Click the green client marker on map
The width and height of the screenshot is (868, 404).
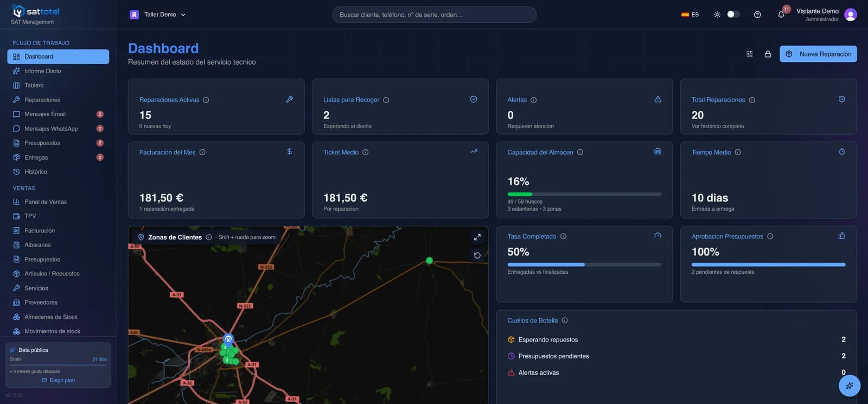pyautogui.click(x=429, y=261)
